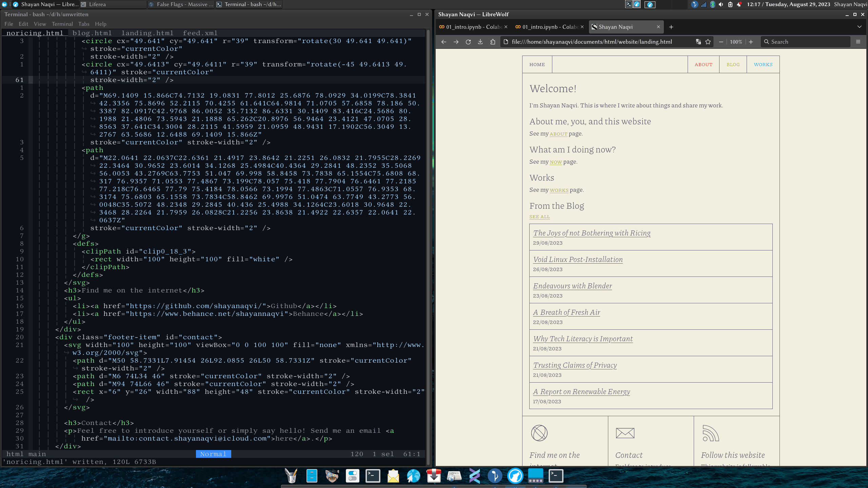Viewport: 868px width, 488px height.
Task: Open the red download manager dock icon
Action: tap(434, 476)
